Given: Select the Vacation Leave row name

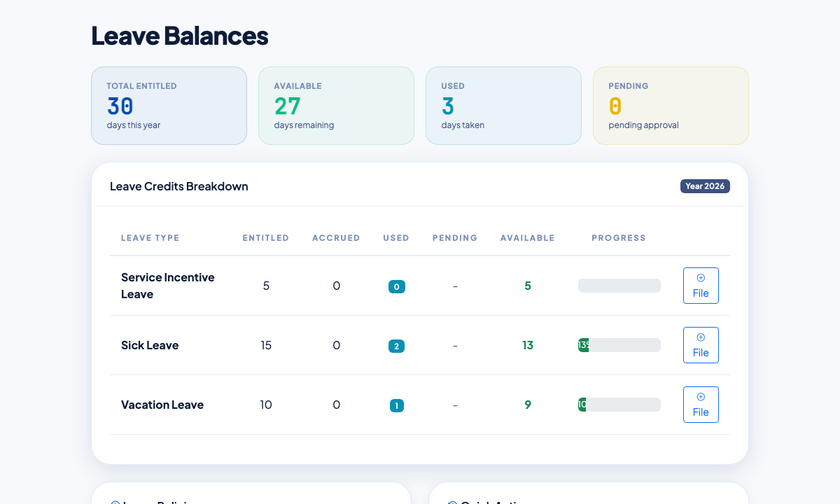Looking at the screenshot, I should (x=162, y=405).
